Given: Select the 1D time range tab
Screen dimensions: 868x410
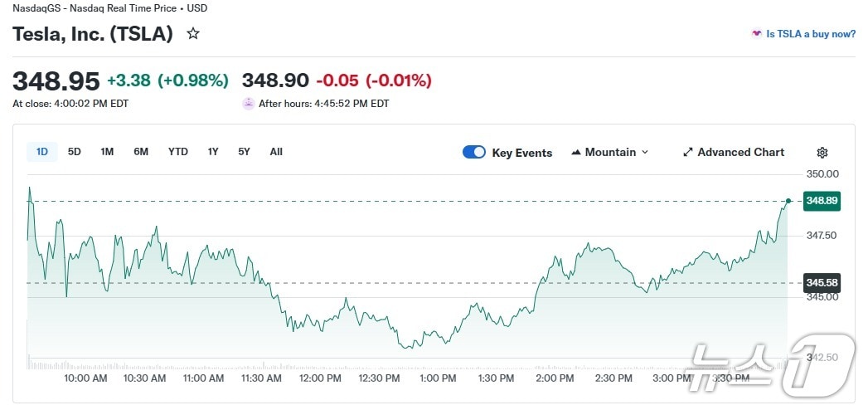Looking at the screenshot, I should (42, 152).
